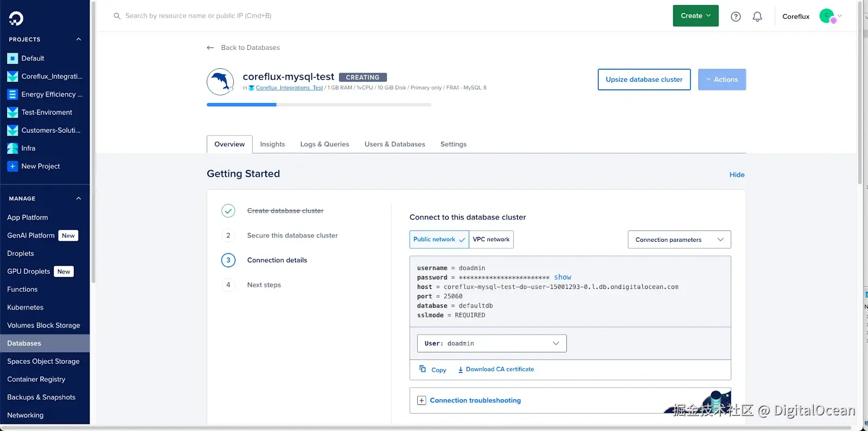Screen dimensions: 868x431
Task: Hide the Getting Started section
Action: [737, 175]
